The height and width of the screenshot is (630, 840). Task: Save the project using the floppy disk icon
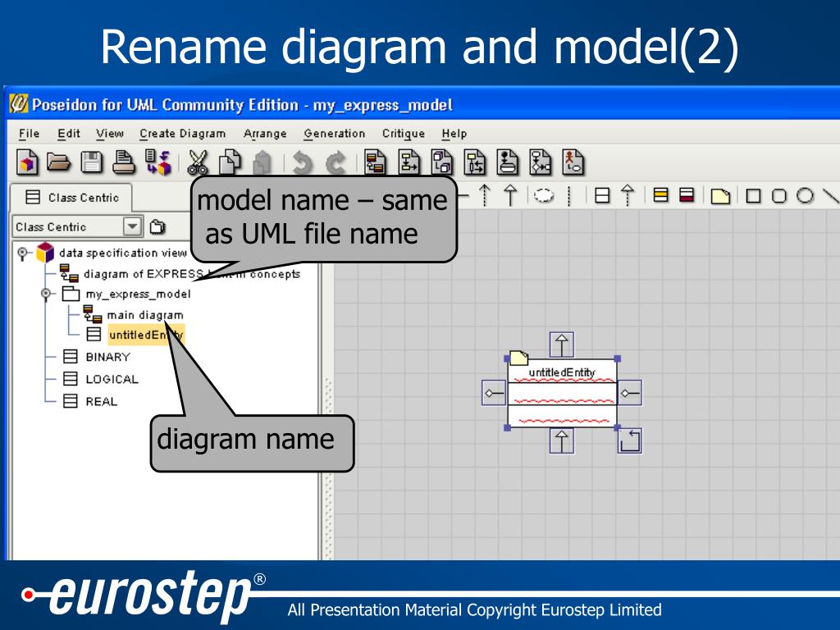tap(92, 162)
